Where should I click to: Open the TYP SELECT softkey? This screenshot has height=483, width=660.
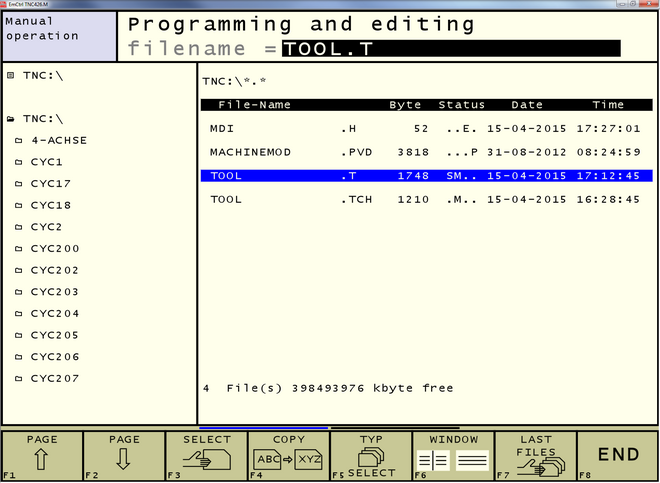(371, 455)
